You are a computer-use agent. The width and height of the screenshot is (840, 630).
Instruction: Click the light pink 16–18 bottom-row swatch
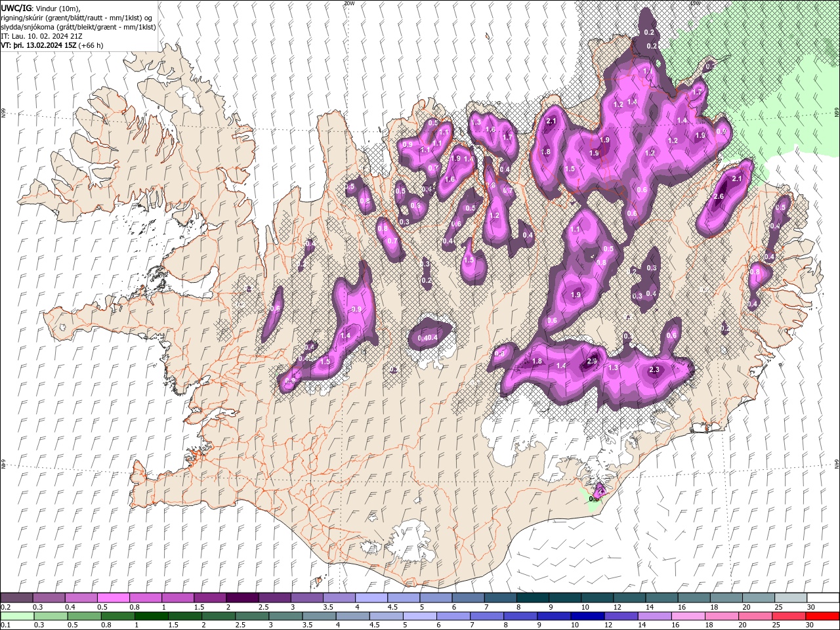688,616
